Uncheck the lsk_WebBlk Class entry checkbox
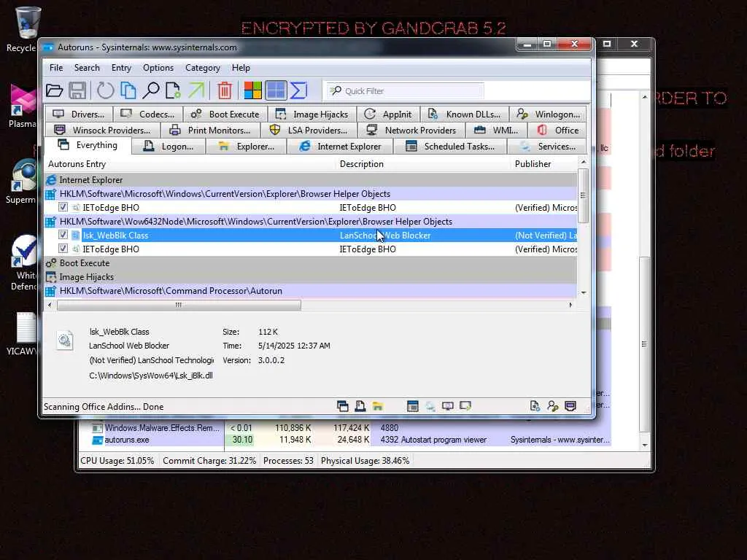 click(63, 236)
